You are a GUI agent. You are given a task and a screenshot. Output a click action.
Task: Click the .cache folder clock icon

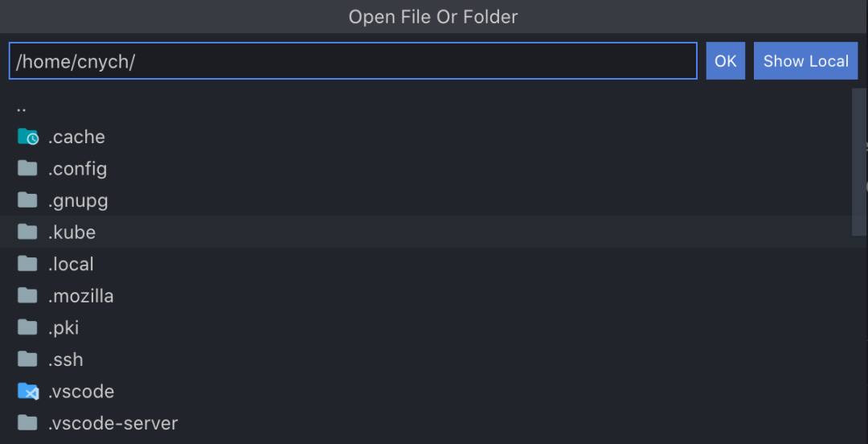[27, 137]
